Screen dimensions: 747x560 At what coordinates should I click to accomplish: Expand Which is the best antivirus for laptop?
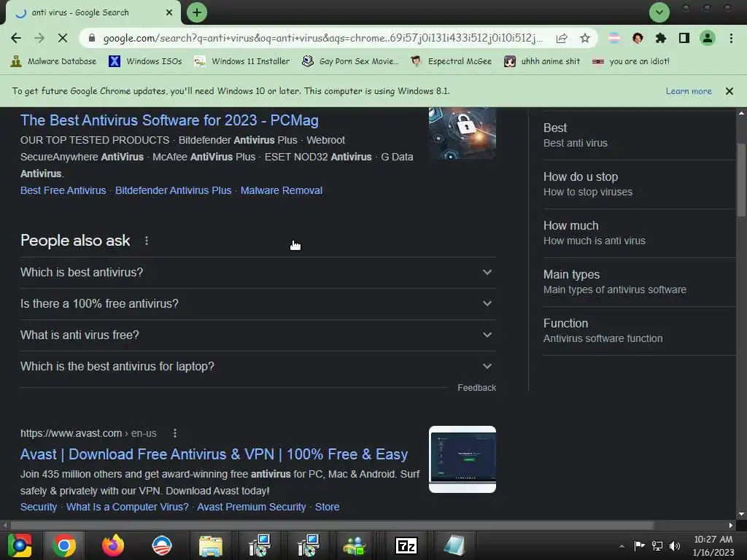pos(258,367)
